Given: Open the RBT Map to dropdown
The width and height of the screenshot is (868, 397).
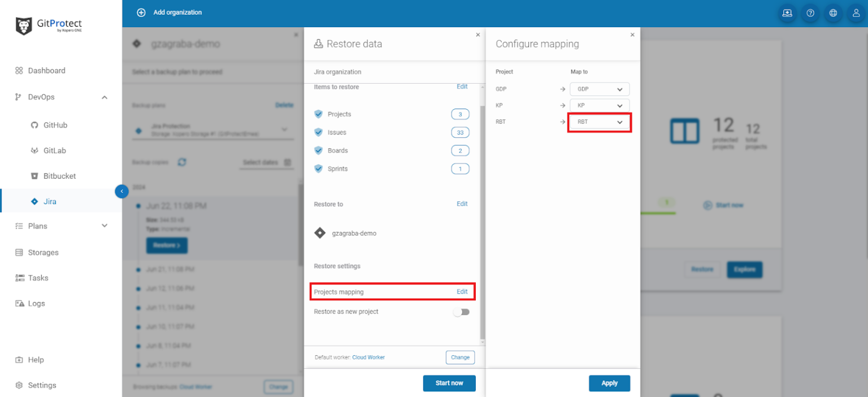Looking at the screenshot, I should (x=600, y=122).
